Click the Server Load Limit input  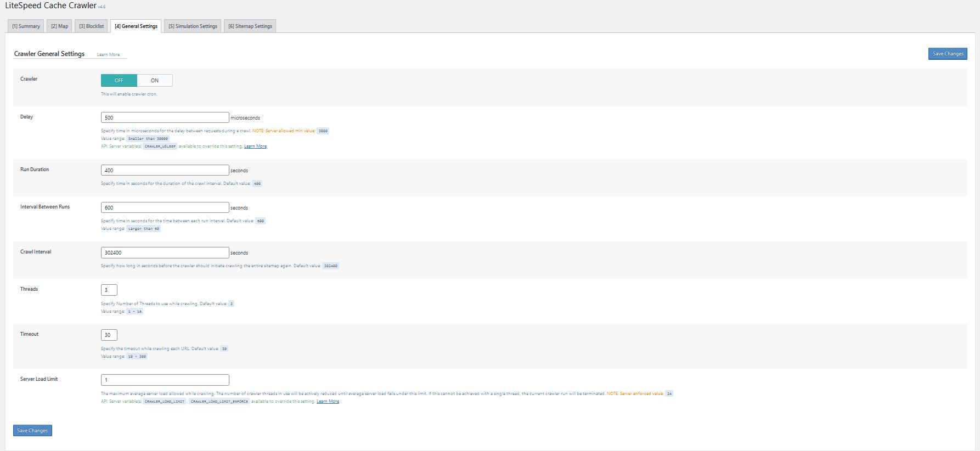165,380
